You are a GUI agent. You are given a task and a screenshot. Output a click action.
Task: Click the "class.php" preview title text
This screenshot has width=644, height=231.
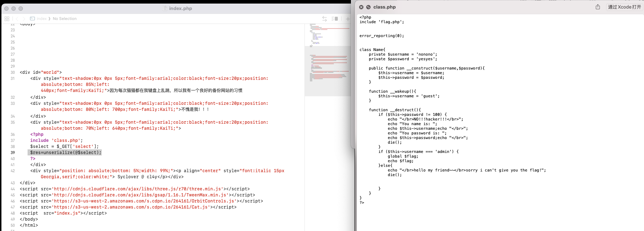click(384, 7)
